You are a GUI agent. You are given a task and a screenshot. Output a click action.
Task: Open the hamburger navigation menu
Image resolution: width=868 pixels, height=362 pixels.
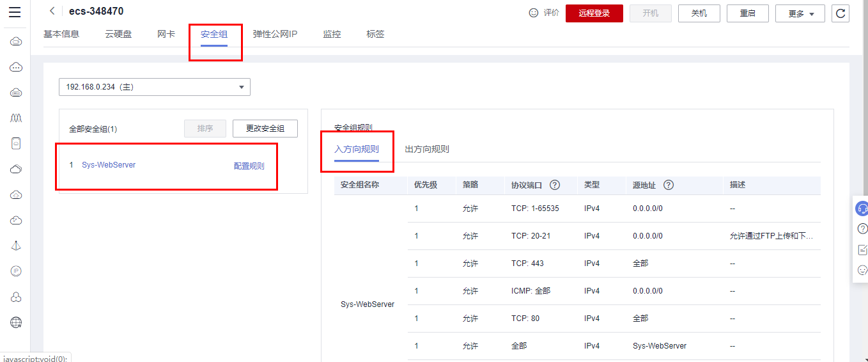pos(15,12)
